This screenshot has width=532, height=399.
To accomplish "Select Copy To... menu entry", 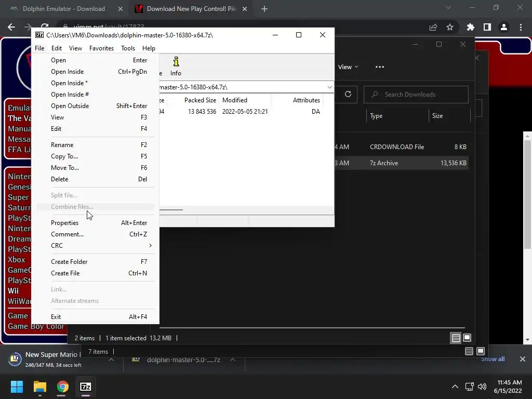I will point(95,156).
